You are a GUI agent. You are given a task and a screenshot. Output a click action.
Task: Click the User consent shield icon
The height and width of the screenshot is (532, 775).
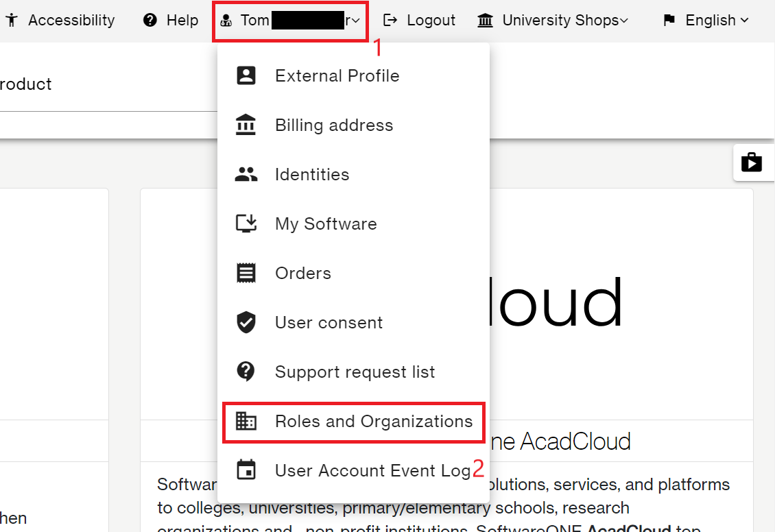point(246,322)
